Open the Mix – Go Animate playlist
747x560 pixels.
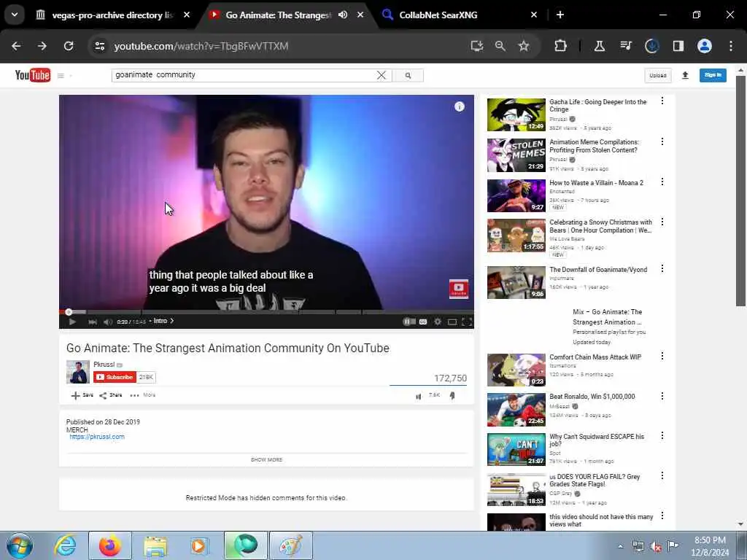coord(608,316)
